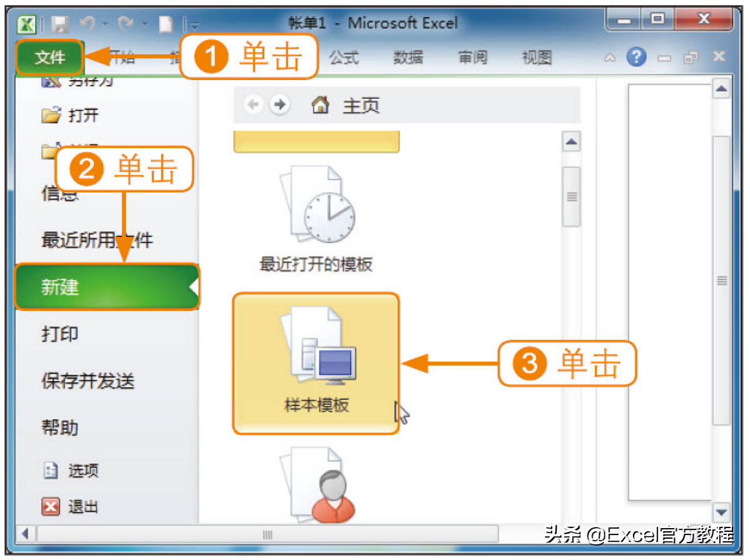Open the user templates person icon
The height and width of the screenshot is (560, 750).
[x=318, y=485]
